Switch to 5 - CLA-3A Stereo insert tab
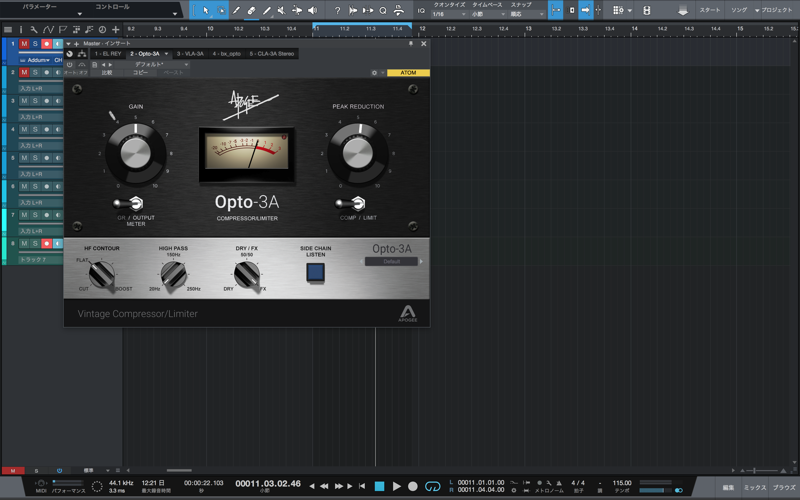This screenshot has height=500, width=800. [x=272, y=54]
